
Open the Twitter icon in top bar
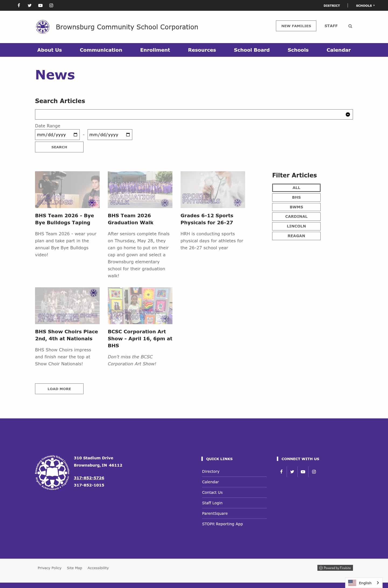[x=30, y=5]
